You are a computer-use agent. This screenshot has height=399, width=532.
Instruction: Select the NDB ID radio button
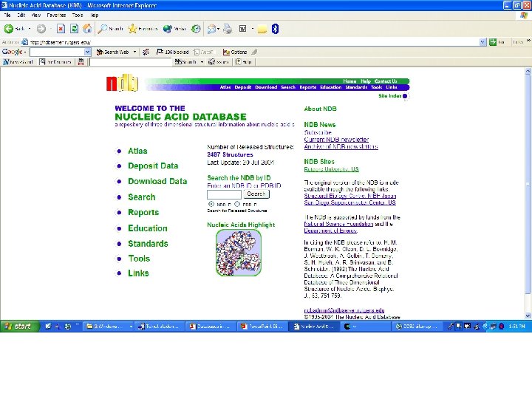[x=211, y=204]
